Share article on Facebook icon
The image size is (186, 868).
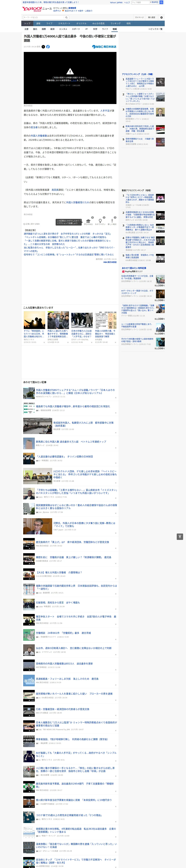click(48, 47)
